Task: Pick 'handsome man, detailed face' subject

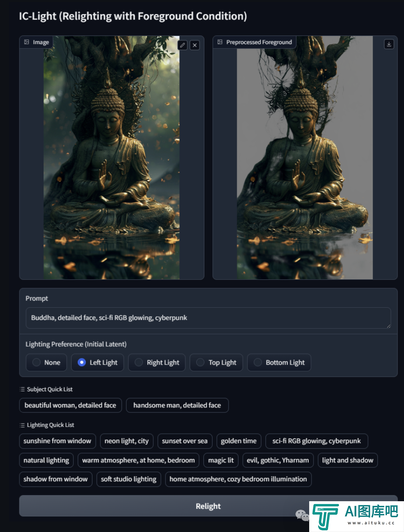Action: [x=177, y=405]
